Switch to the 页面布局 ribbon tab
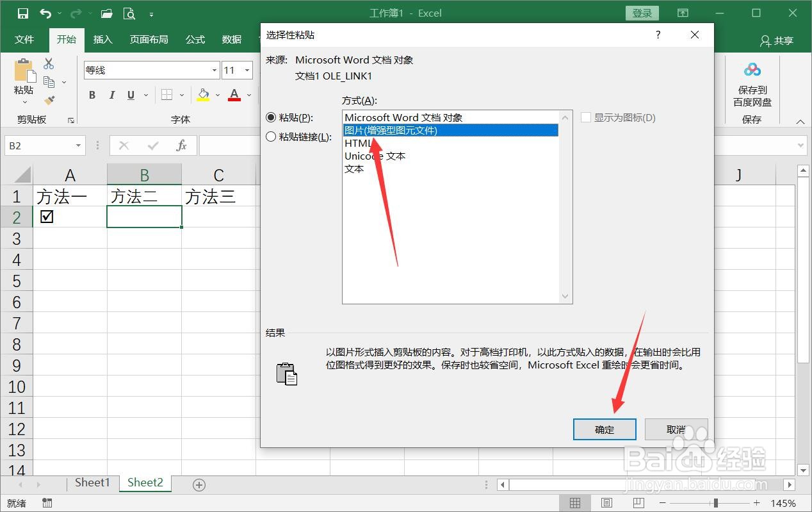The width and height of the screenshot is (812, 512). pyautogui.click(x=149, y=40)
